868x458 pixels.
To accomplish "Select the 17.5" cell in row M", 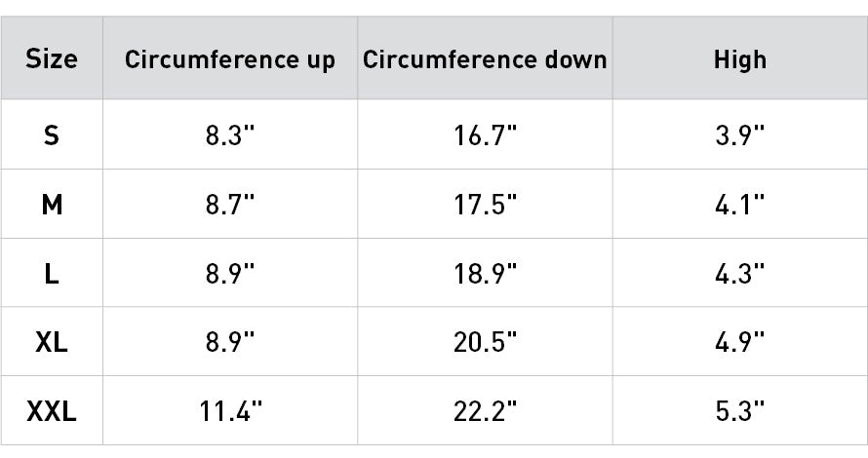I will (x=485, y=205).
